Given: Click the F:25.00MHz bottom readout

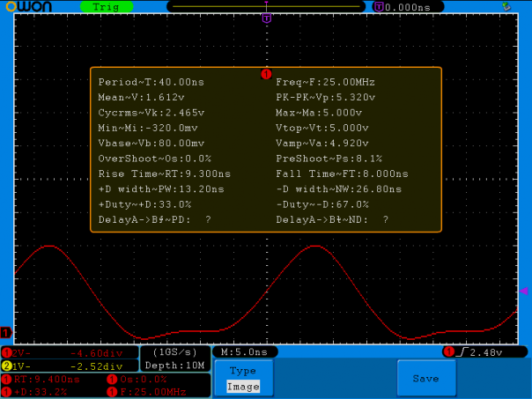Looking at the screenshot, I should 147,392.
